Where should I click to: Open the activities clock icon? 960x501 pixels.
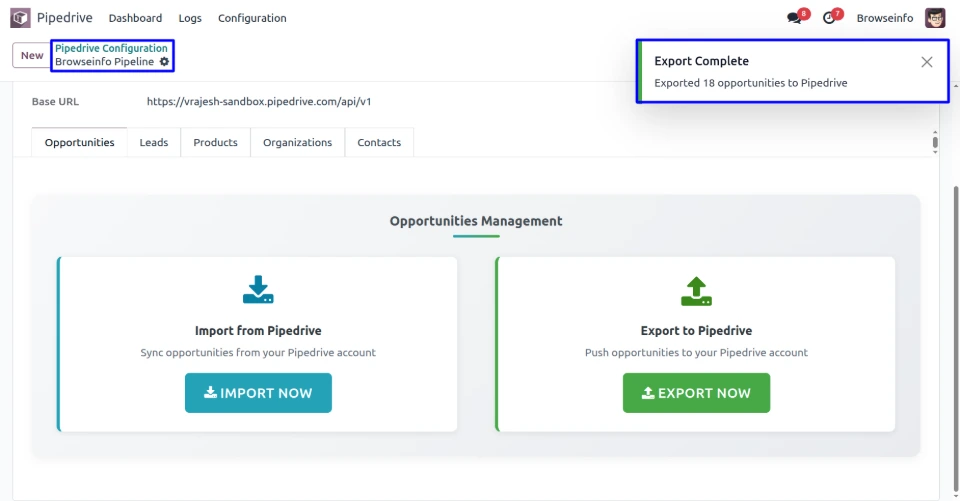click(829, 18)
